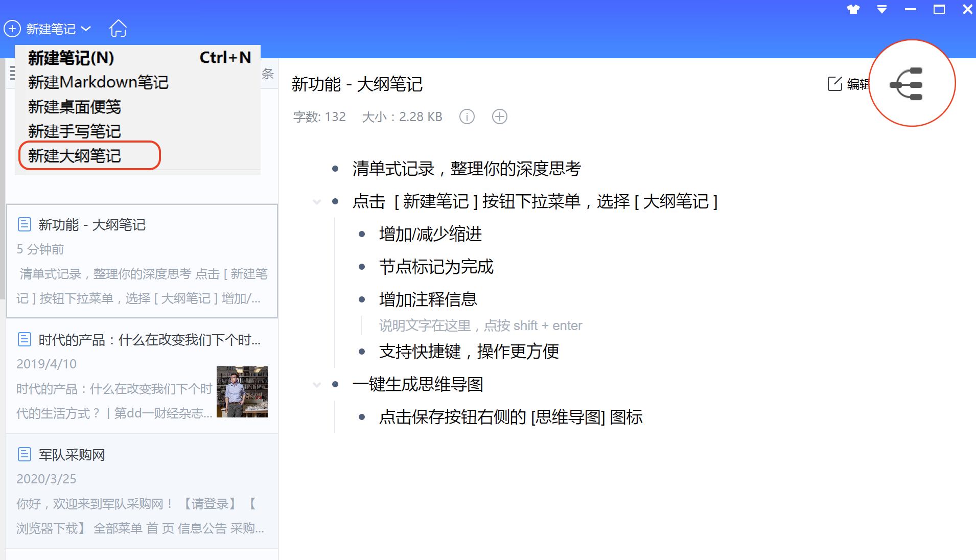976x560 pixels.
Task: Click text 支持快捷键，操作更方便
Action: pos(469,352)
